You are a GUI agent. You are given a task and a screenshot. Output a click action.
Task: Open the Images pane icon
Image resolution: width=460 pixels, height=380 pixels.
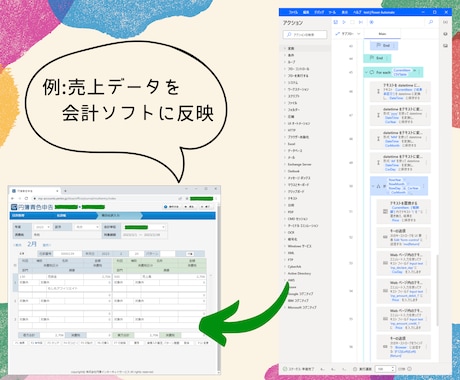coord(445,46)
